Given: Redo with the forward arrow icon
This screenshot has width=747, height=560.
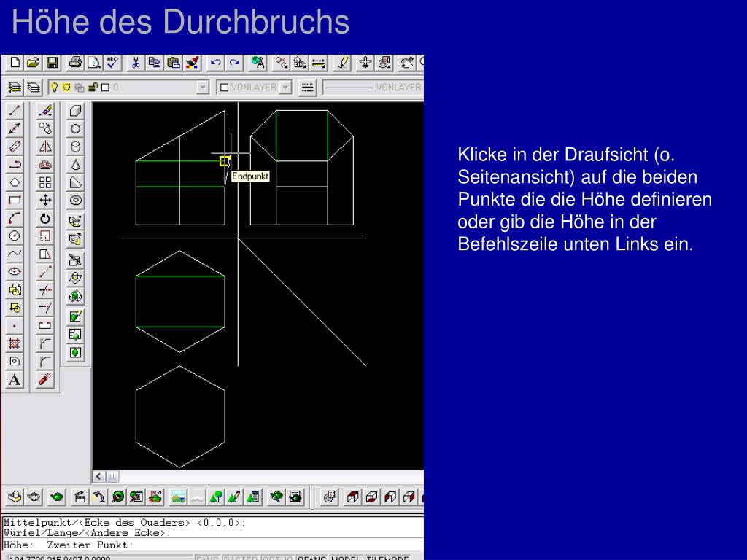Looking at the screenshot, I should pos(234,63).
